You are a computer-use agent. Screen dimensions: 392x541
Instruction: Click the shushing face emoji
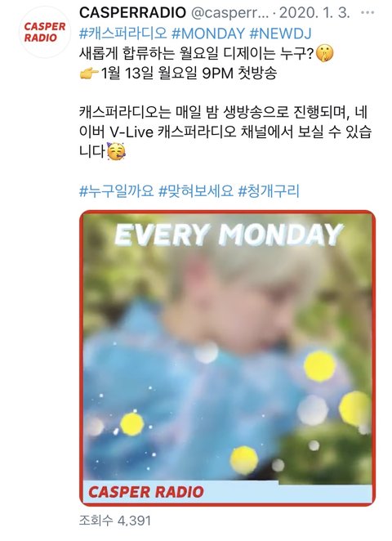click(x=324, y=53)
